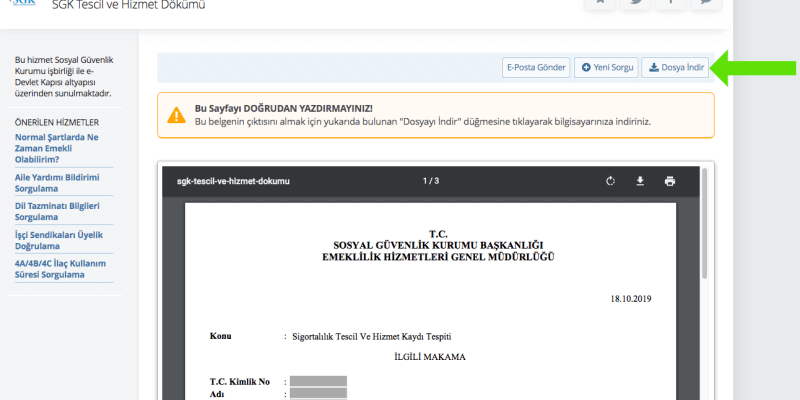Click the document date 18.10.2019
800x400 pixels.
(x=631, y=299)
